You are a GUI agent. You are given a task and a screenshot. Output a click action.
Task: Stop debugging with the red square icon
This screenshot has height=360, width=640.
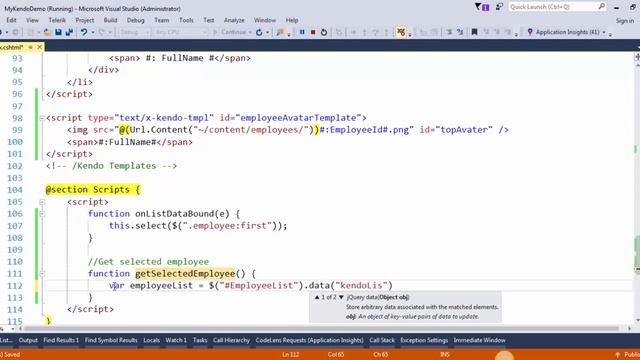(x=313, y=32)
